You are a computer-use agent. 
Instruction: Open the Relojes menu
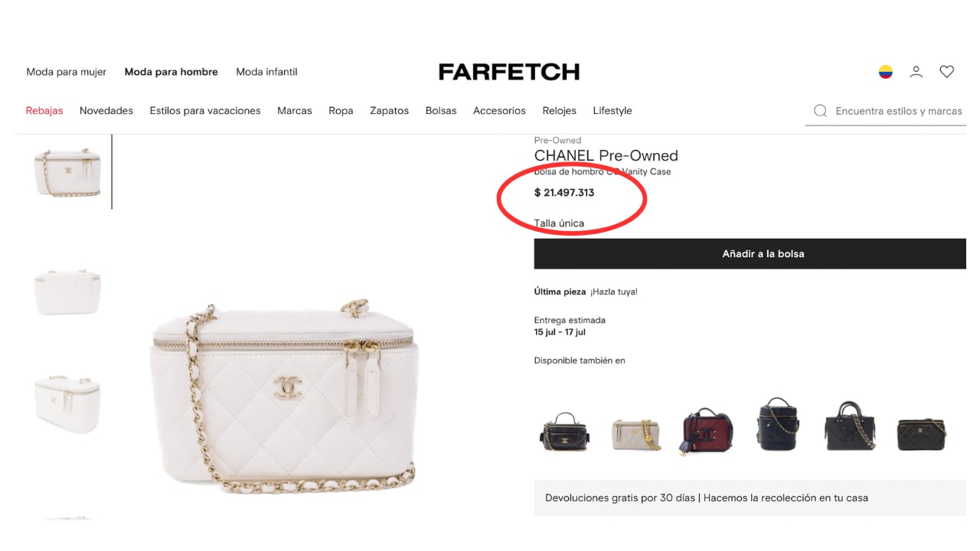pos(559,111)
